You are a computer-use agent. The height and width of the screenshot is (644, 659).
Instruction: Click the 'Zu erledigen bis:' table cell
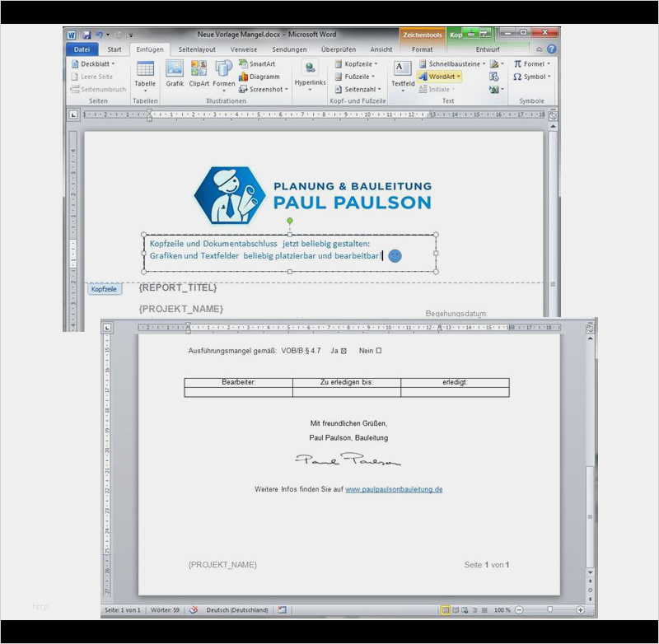[x=347, y=382]
